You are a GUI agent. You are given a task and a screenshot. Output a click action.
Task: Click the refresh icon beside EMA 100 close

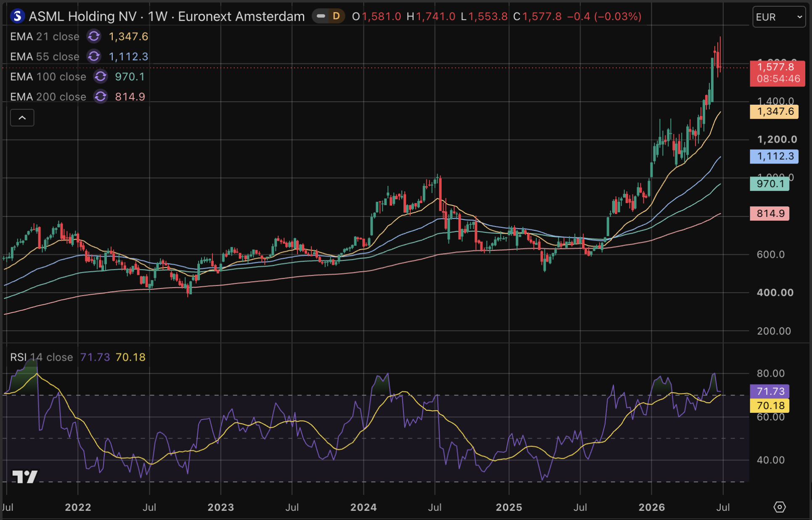pyautogui.click(x=101, y=77)
